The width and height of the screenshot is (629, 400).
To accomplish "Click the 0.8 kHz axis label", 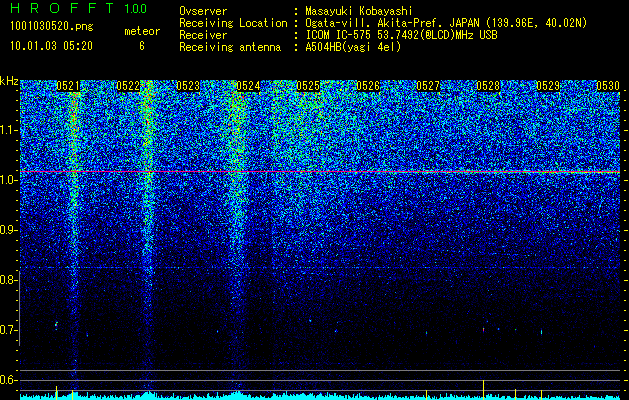I will [8, 280].
